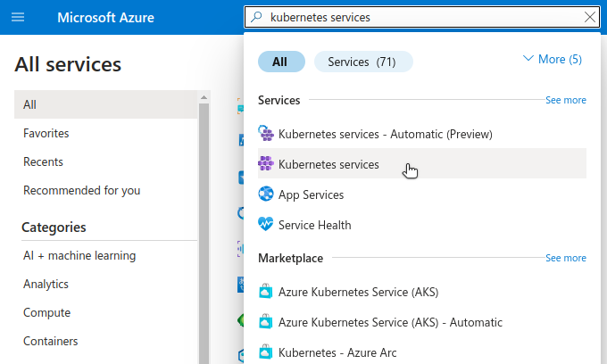The image size is (607, 364).
Task: Click the search magnifier icon
Action: click(x=257, y=17)
